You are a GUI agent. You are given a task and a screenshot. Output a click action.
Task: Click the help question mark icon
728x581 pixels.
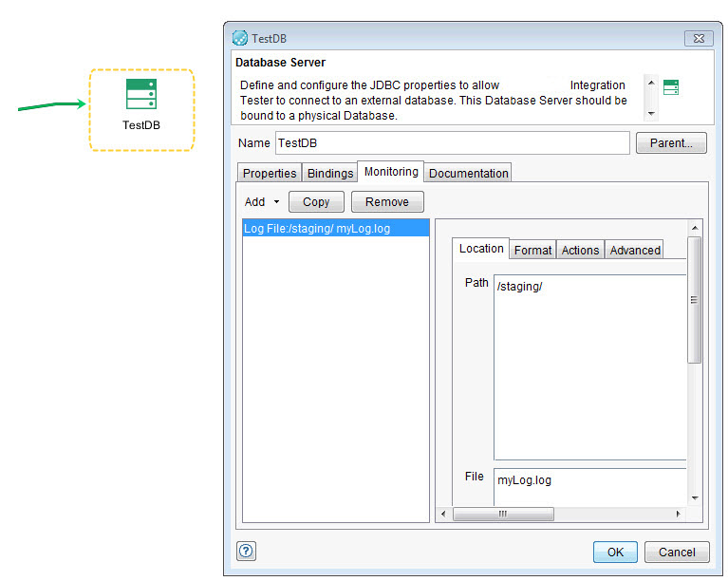(246, 552)
